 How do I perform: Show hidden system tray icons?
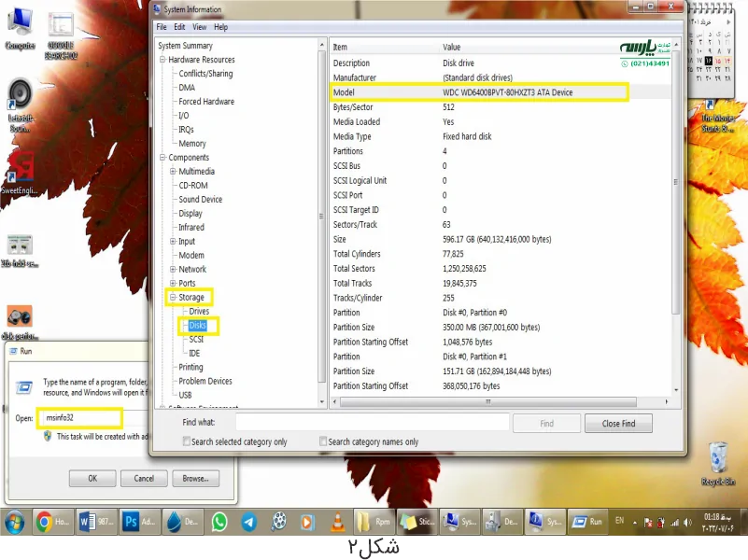point(634,523)
